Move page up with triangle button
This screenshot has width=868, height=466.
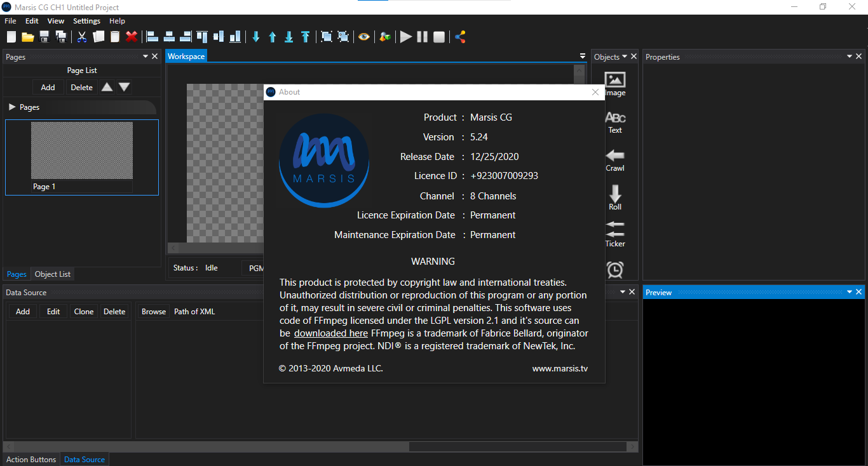pyautogui.click(x=107, y=88)
